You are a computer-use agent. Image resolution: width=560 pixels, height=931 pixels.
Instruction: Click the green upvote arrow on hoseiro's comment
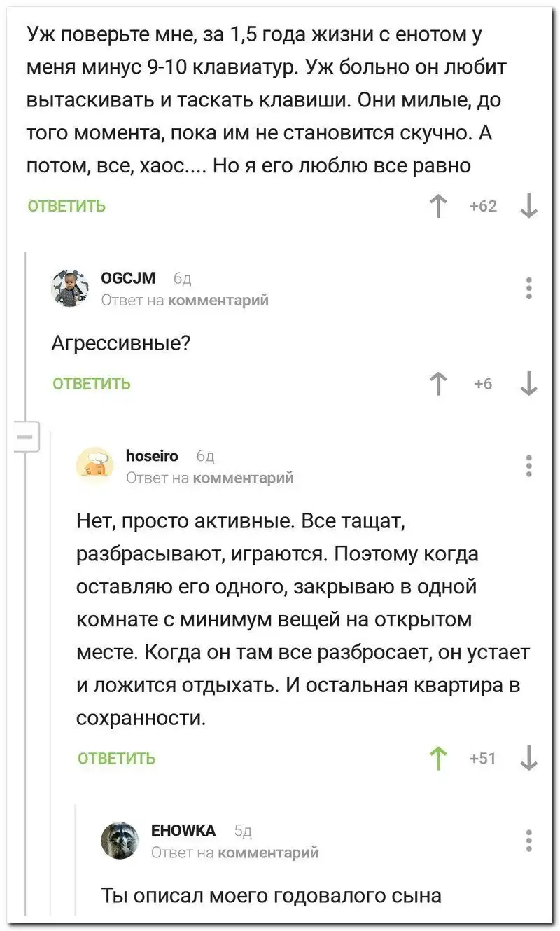coord(439,758)
